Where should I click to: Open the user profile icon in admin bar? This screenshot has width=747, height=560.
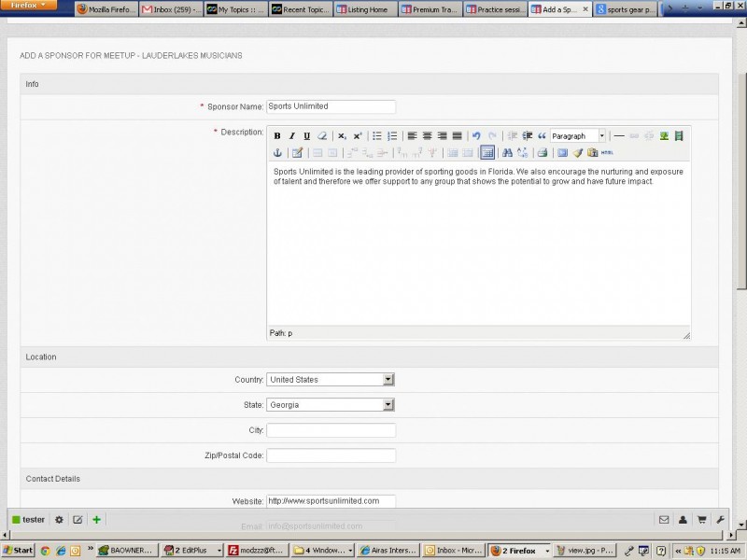point(683,520)
